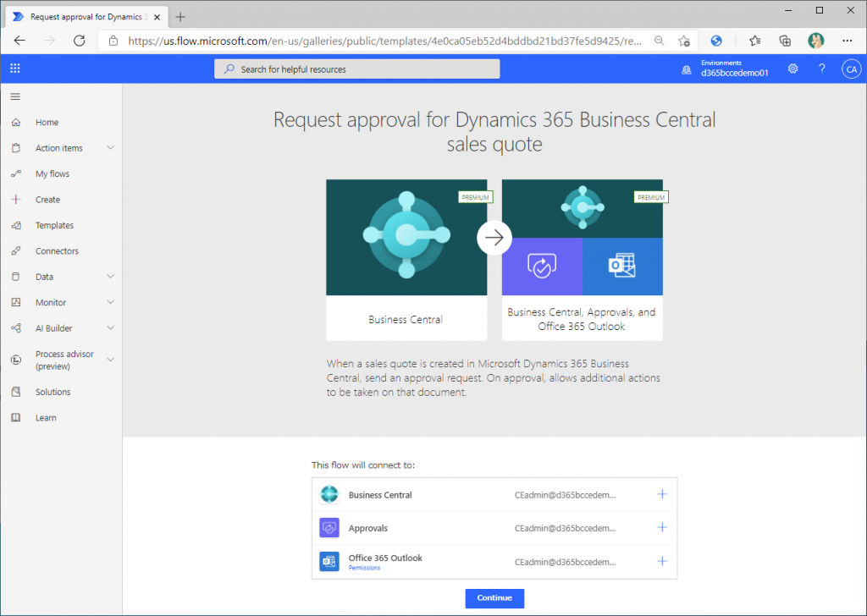
Task: Expand the Data chevron
Action: point(111,276)
